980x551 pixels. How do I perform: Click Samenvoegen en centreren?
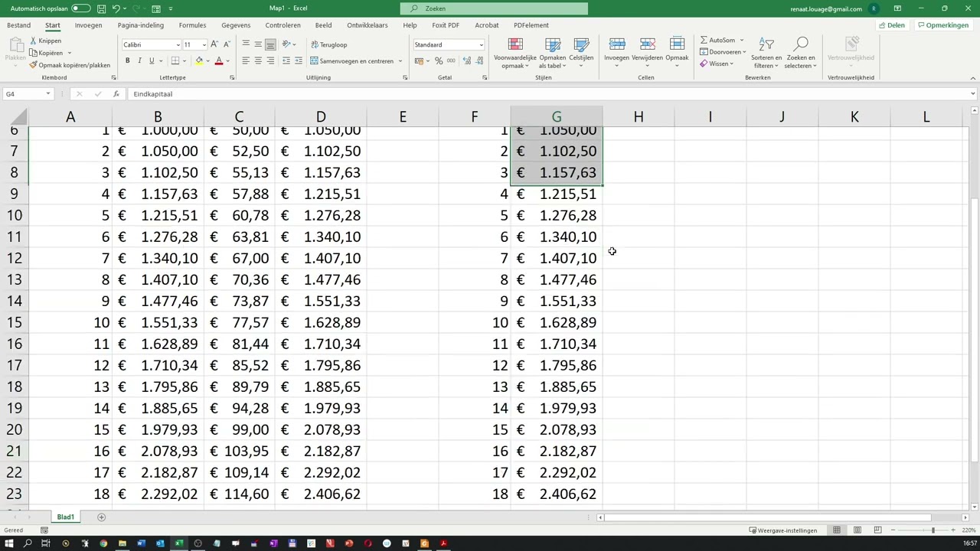point(352,60)
